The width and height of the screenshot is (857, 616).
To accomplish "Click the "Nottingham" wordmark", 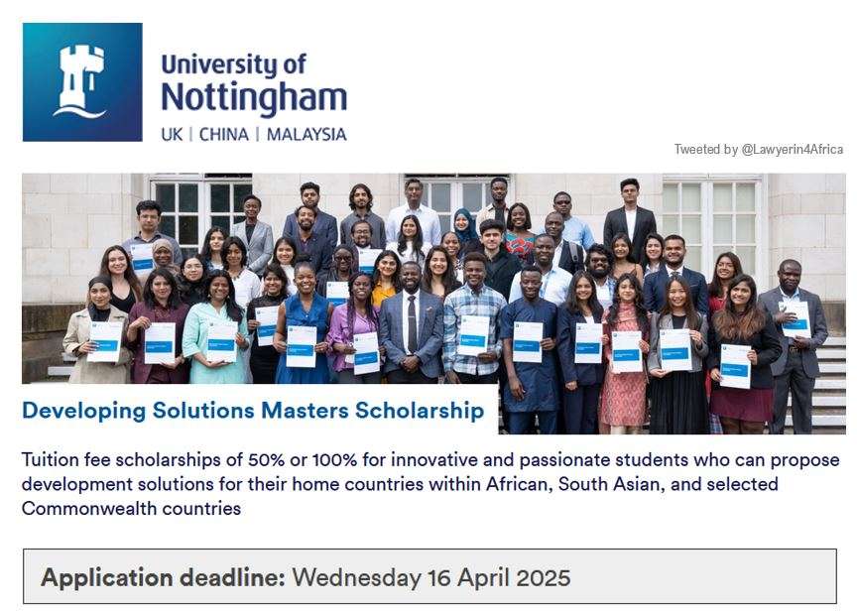I will (254, 98).
